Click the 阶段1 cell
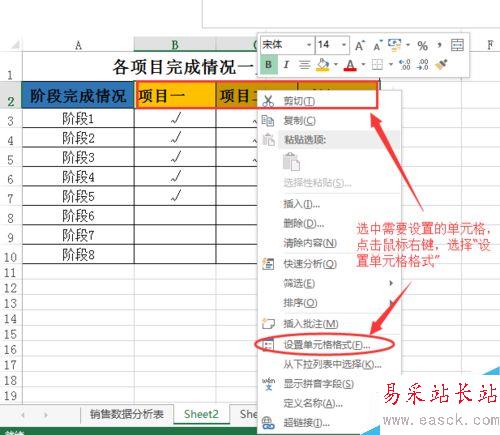Image resolution: width=500 pixels, height=435 pixels. (78, 118)
